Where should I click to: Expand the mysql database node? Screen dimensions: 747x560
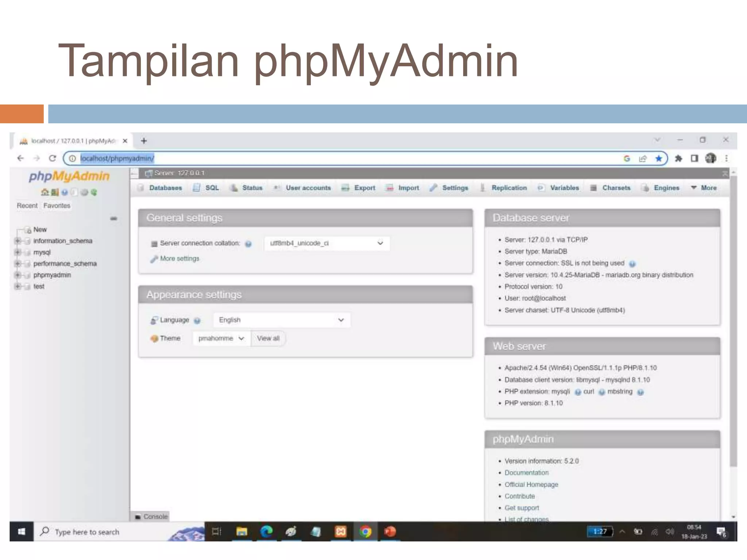[18, 252]
